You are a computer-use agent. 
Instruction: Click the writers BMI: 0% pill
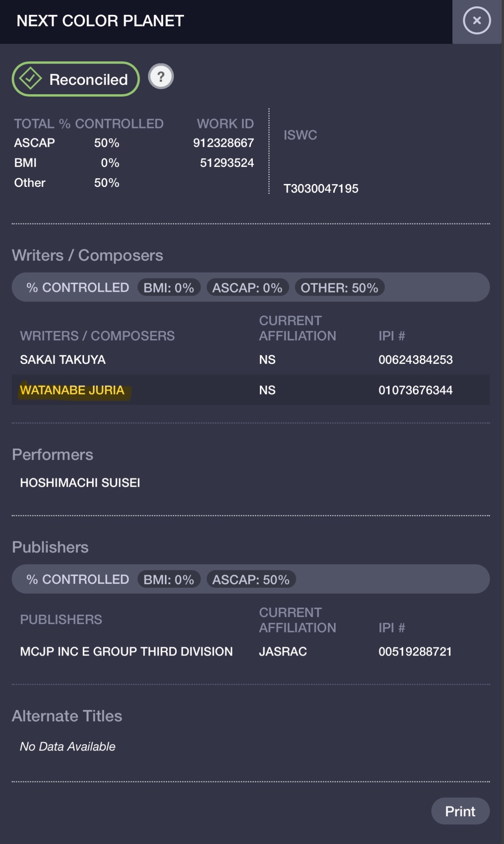click(x=169, y=288)
